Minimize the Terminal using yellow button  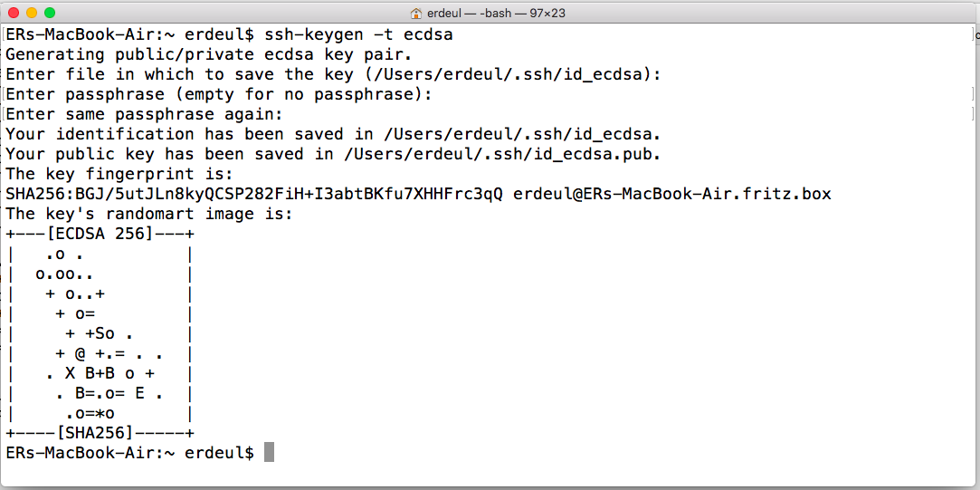point(32,13)
